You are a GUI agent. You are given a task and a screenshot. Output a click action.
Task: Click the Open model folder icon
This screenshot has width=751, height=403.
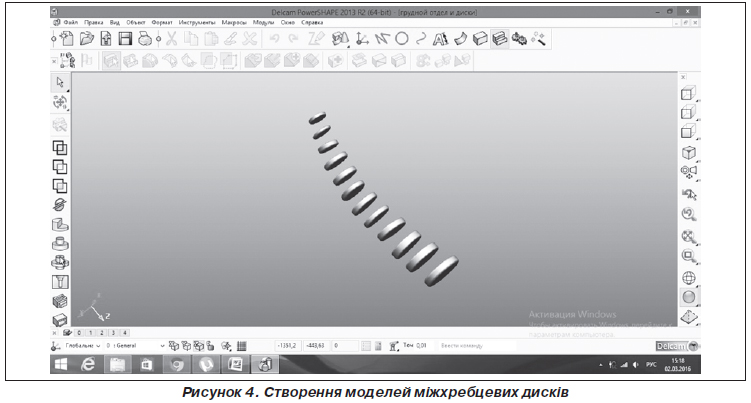pos(87,39)
